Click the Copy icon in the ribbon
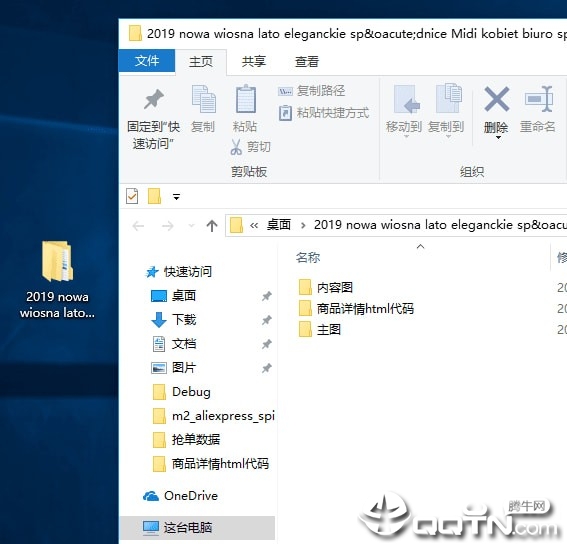The image size is (567, 544). tap(203, 99)
